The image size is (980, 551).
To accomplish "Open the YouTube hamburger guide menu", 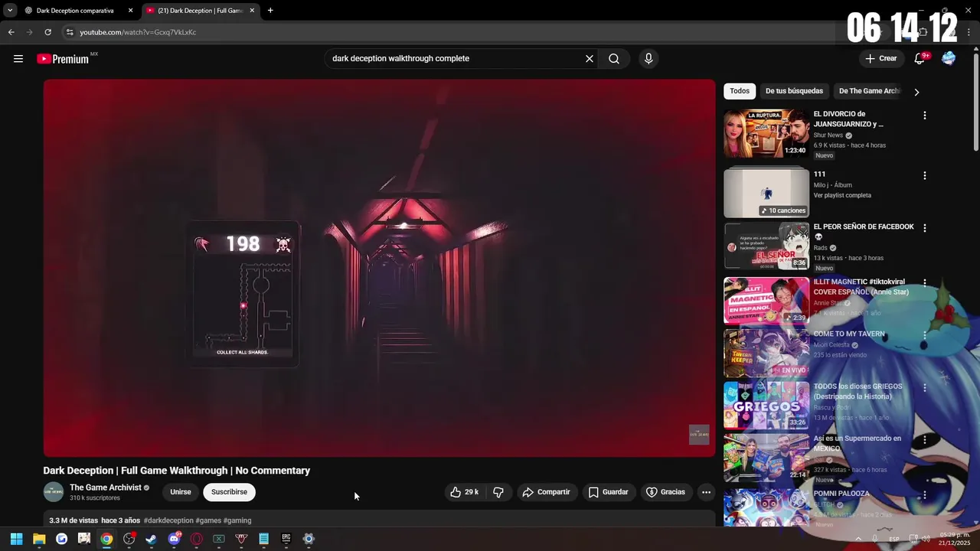I will (x=18, y=59).
